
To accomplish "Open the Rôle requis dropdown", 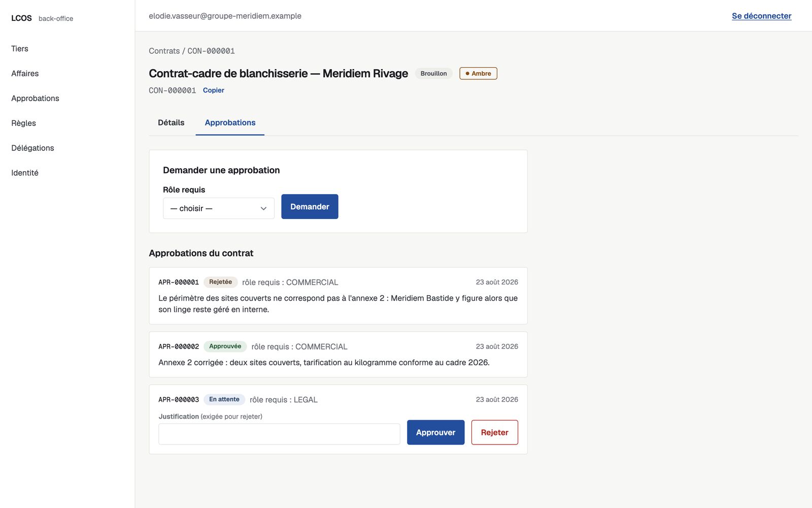I will point(219,208).
